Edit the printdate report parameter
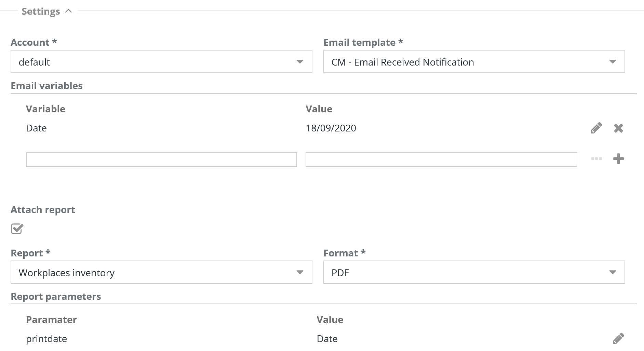 click(618, 339)
